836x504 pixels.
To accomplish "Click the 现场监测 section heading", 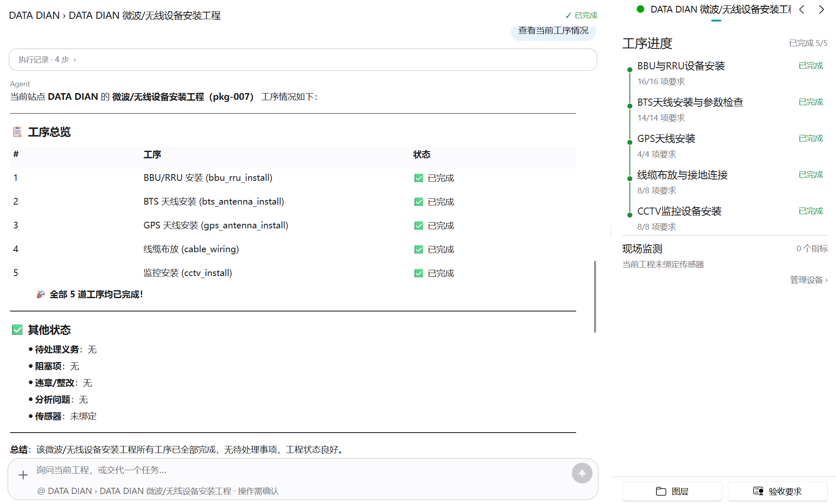I will [642, 249].
